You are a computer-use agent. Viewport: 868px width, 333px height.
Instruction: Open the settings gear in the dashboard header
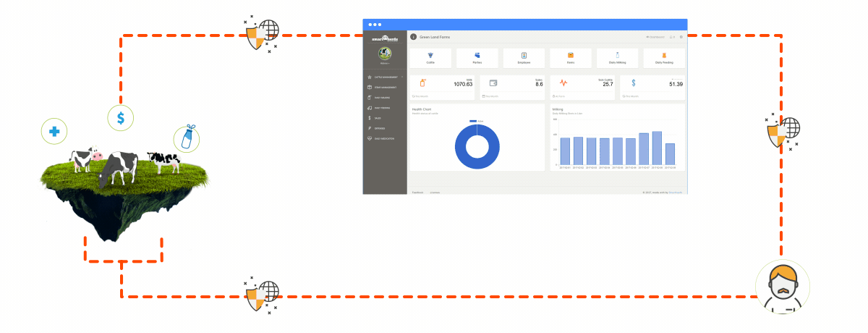(681, 36)
